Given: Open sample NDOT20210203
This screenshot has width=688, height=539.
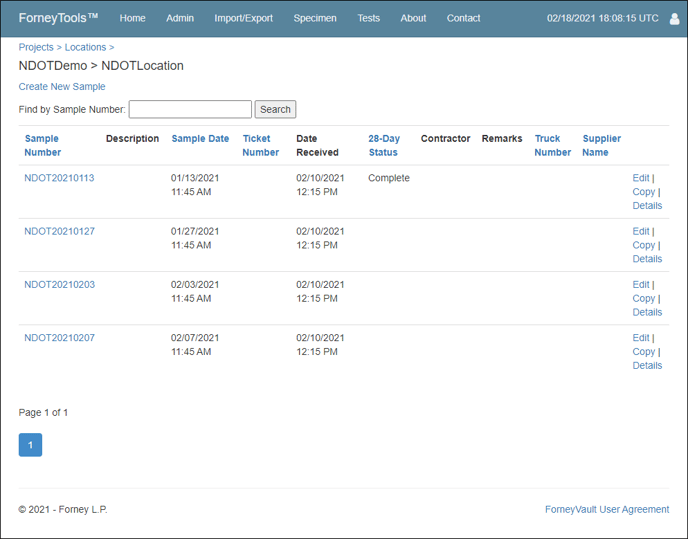Looking at the screenshot, I should 59,284.
